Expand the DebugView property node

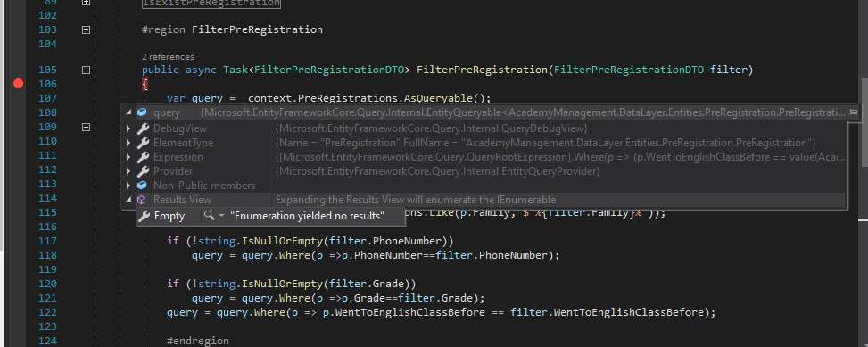point(128,128)
